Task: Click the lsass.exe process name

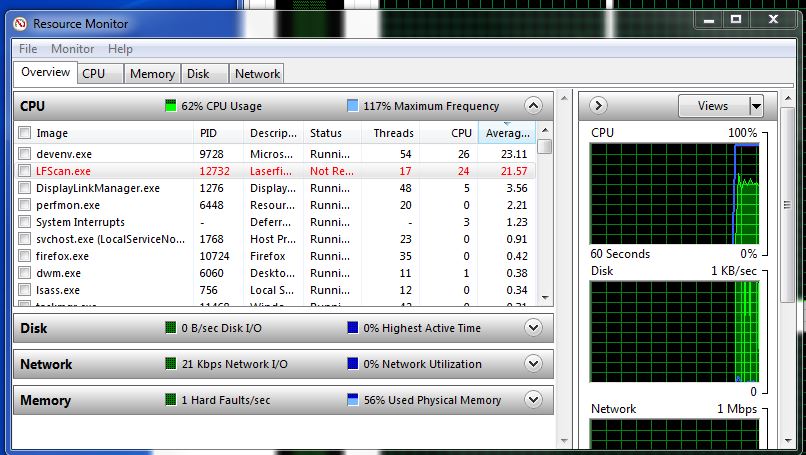Action: [x=58, y=289]
